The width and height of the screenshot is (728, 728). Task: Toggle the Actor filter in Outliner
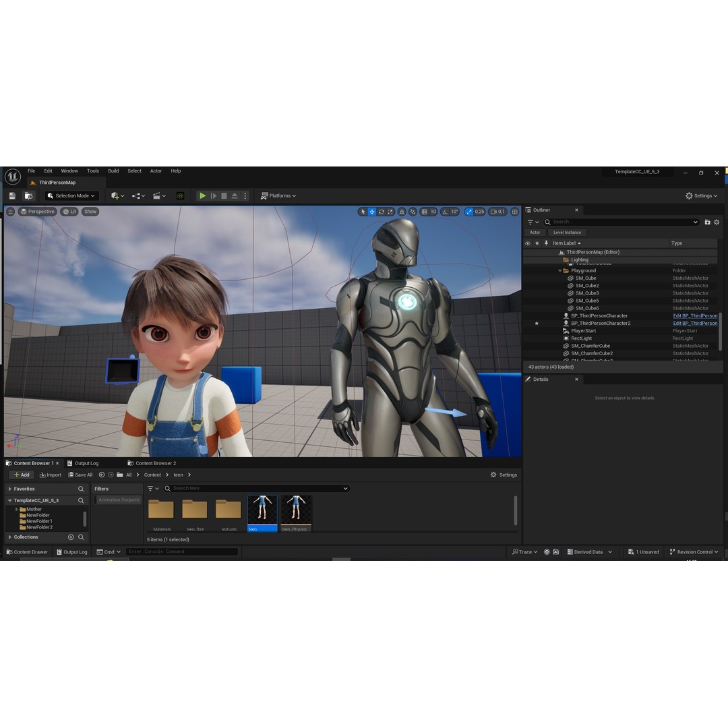pyautogui.click(x=535, y=233)
